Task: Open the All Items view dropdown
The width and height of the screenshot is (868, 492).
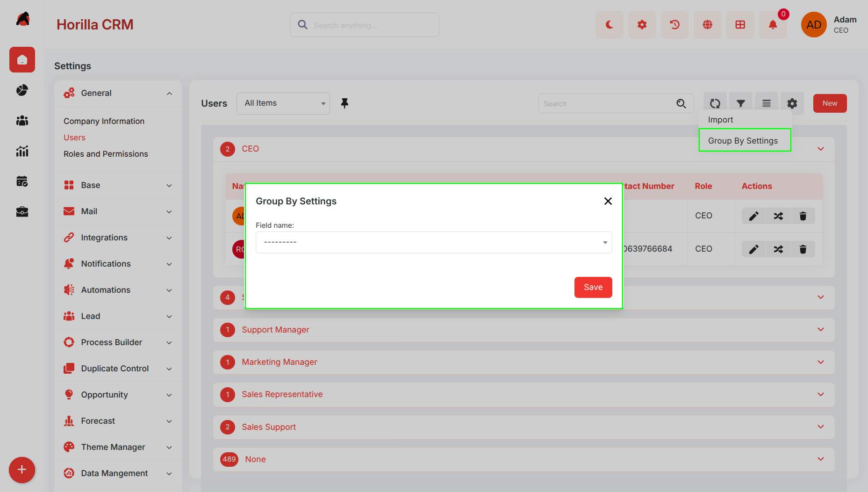Action: coord(283,103)
